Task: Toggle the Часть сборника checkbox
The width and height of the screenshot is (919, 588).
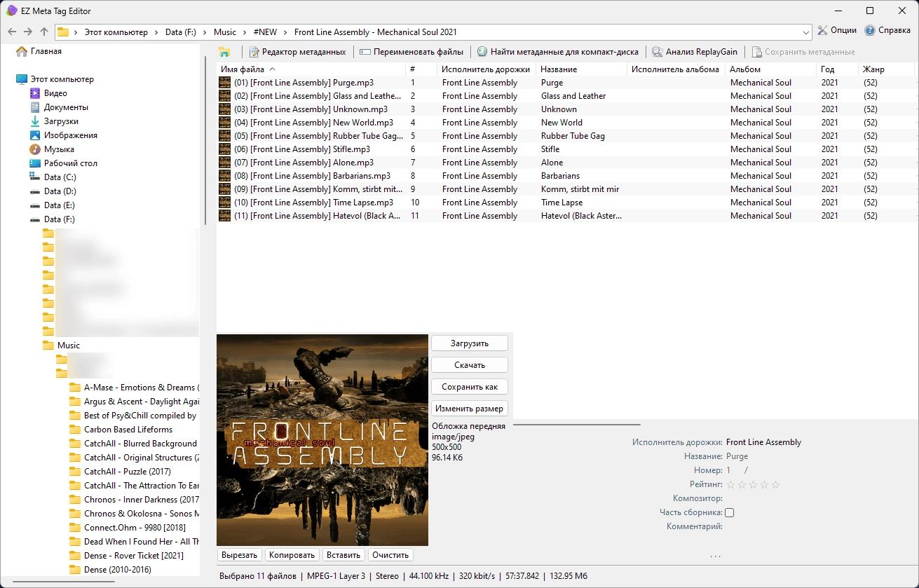Action: pyautogui.click(x=730, y=512)
